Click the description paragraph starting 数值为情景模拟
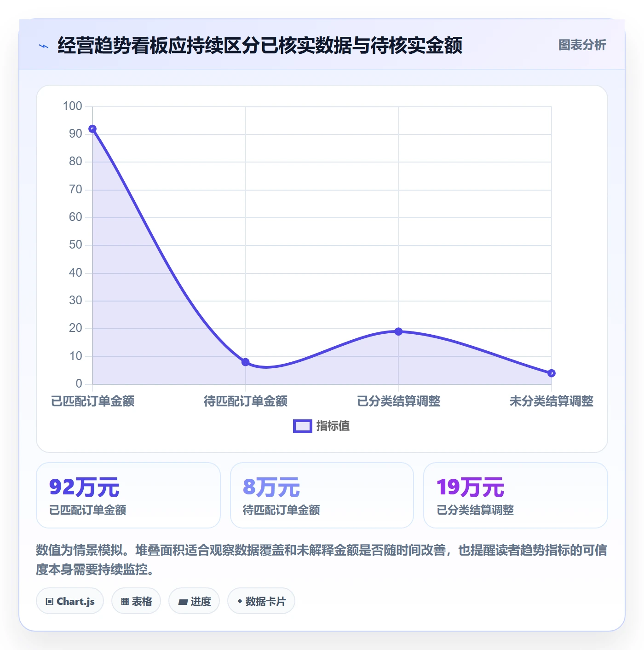Screen dimensions: 644x650 [322, 560]
